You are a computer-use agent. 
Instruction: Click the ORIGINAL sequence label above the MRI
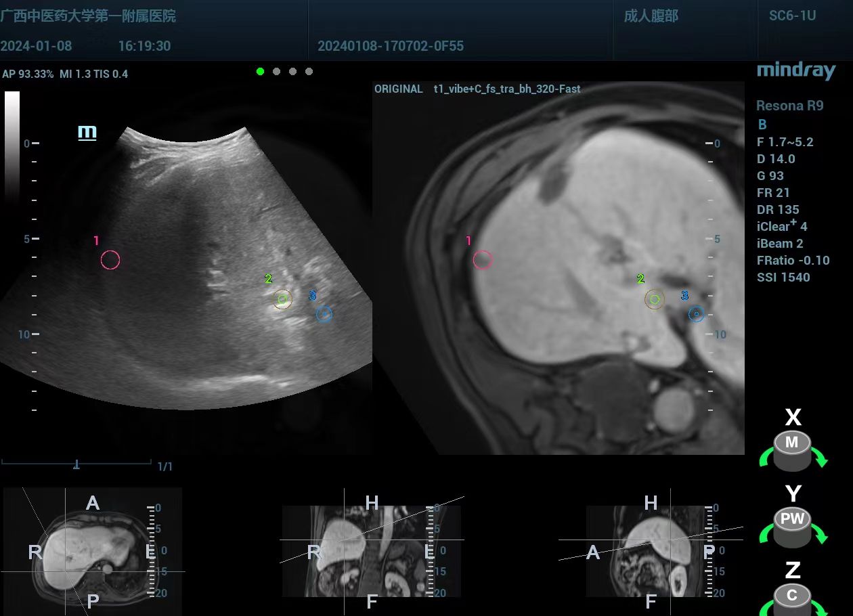tap(398, 89)
